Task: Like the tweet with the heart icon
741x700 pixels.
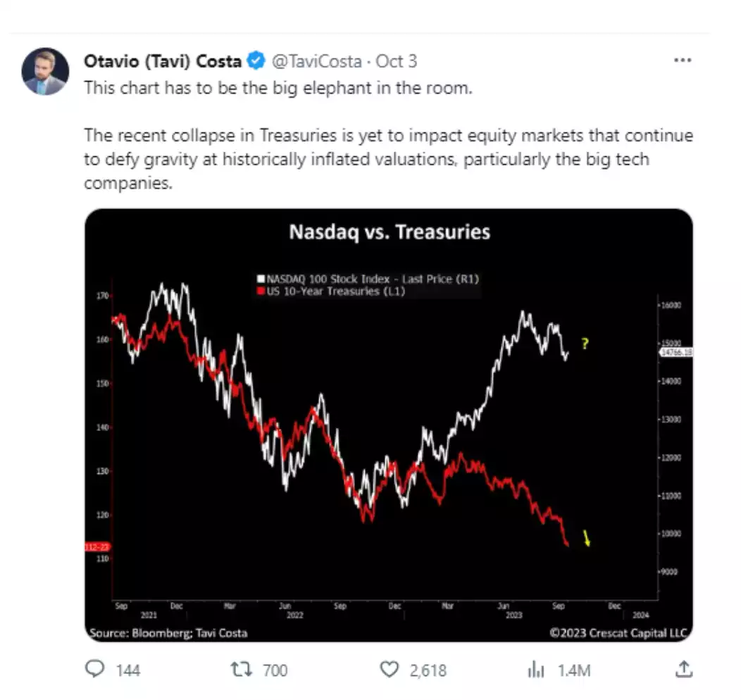Action: [x=389, y=670]
